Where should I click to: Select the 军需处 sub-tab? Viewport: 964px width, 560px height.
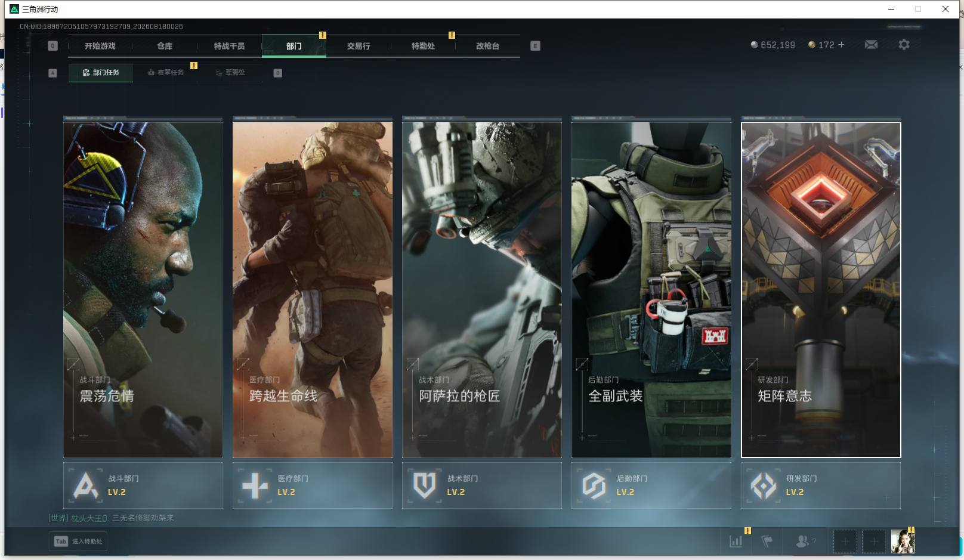tap(230, 73)
